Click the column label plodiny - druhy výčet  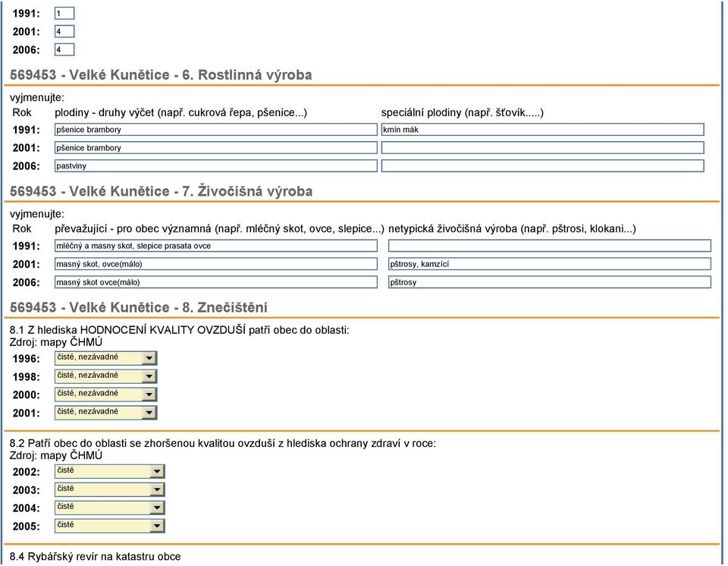coord(180,112)
